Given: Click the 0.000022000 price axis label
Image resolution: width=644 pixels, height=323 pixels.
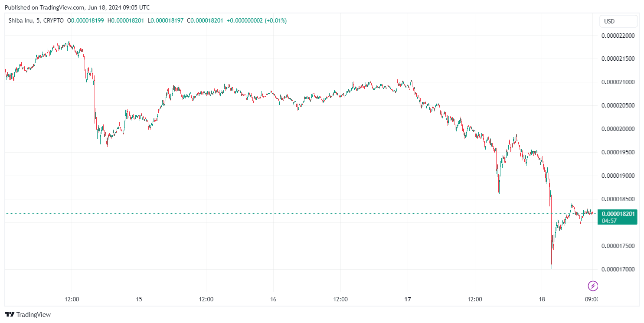Looking at the screenshot, I should 618,36.
